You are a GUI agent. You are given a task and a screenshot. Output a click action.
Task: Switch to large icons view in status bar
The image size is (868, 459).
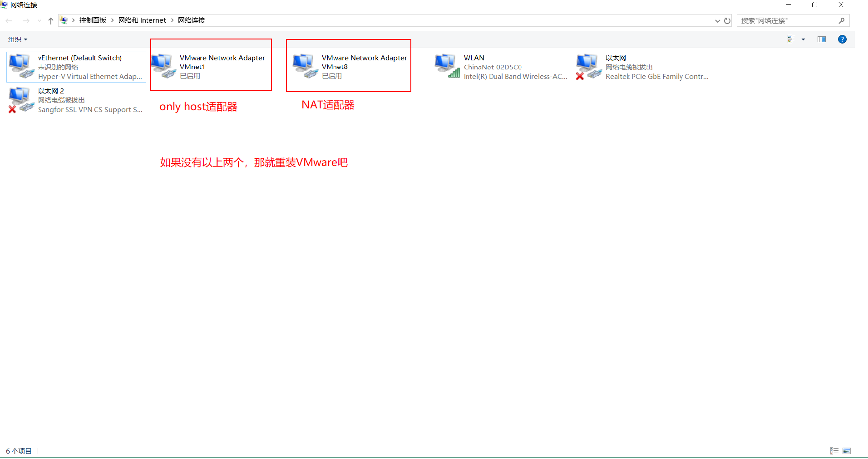847,450
